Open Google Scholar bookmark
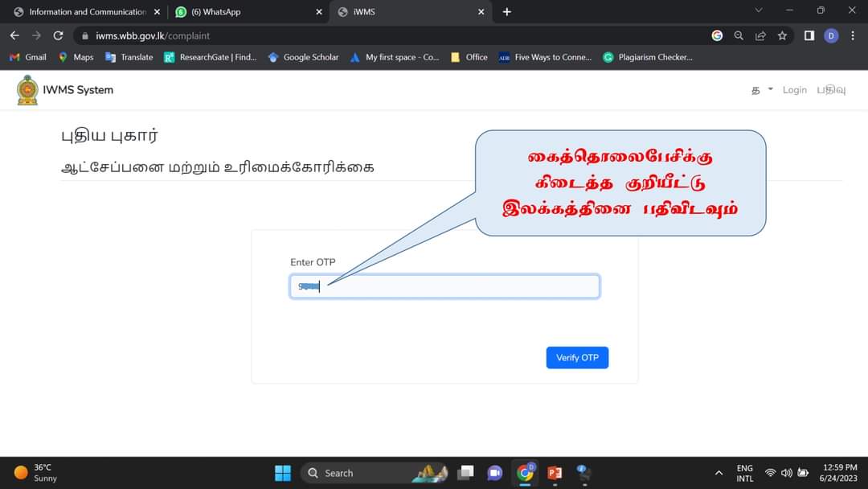The image size is (868, 489). click(303, 57)
